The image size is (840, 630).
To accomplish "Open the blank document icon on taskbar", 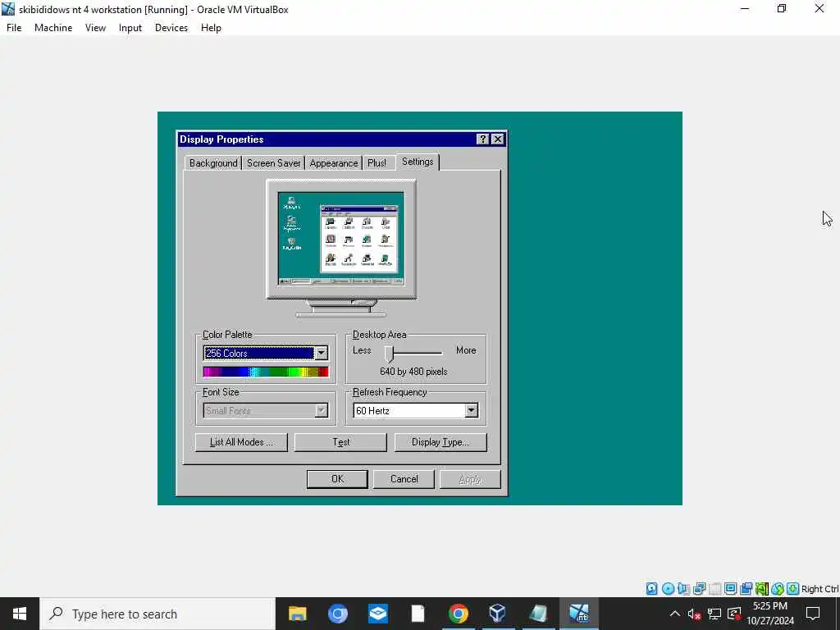I will pyautogui.click(x=418, y=614).
